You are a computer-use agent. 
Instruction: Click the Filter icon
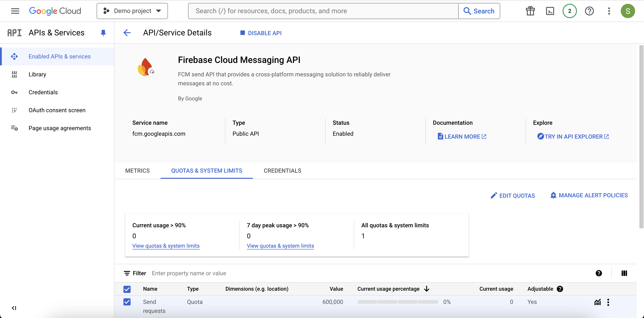127,273
